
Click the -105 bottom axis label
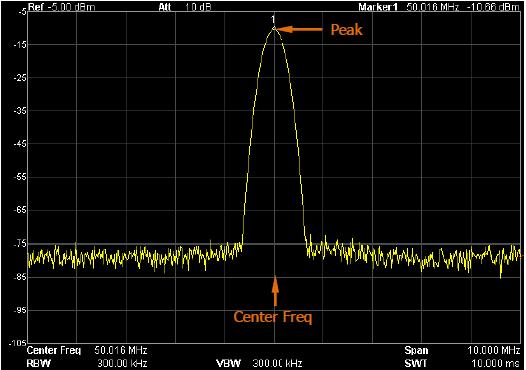pos(19,342)
